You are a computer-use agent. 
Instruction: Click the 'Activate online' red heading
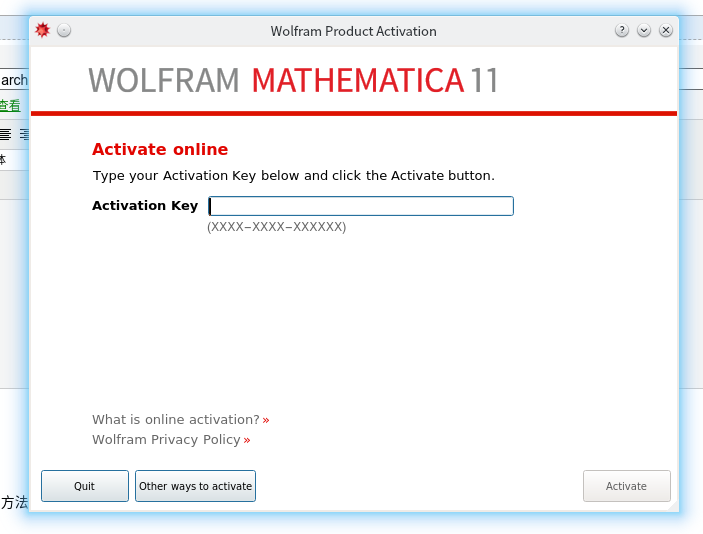(160, 150)
